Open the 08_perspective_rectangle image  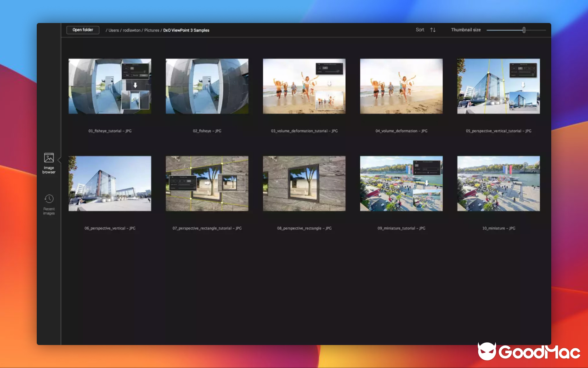[x=304, y=183]
